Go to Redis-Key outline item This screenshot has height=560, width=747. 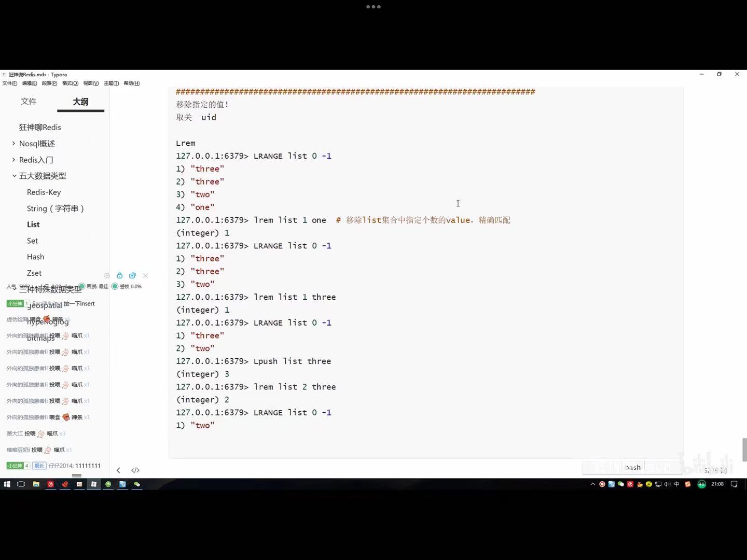(x=44, y=192)
